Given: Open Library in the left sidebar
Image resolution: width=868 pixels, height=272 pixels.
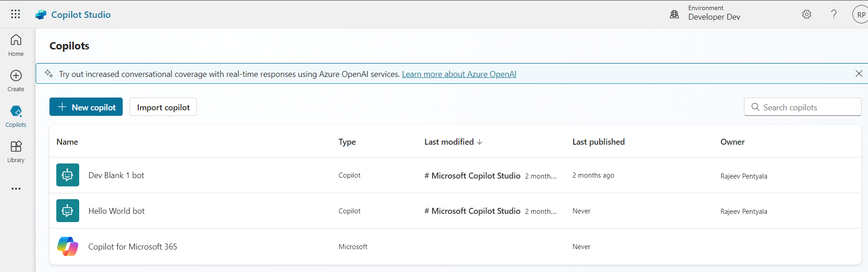Looking at the screenshot, I should (16, 152).
